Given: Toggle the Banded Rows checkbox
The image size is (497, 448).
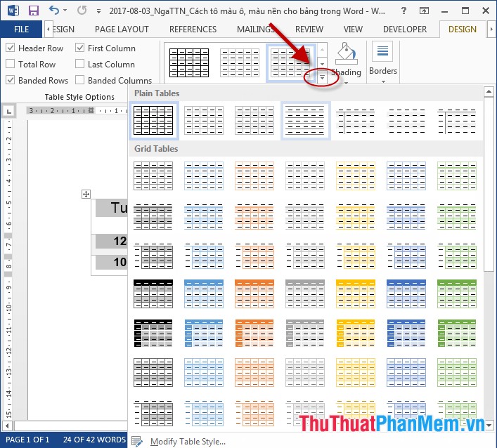Looking at the screenshot, I should tap(10, 80).
